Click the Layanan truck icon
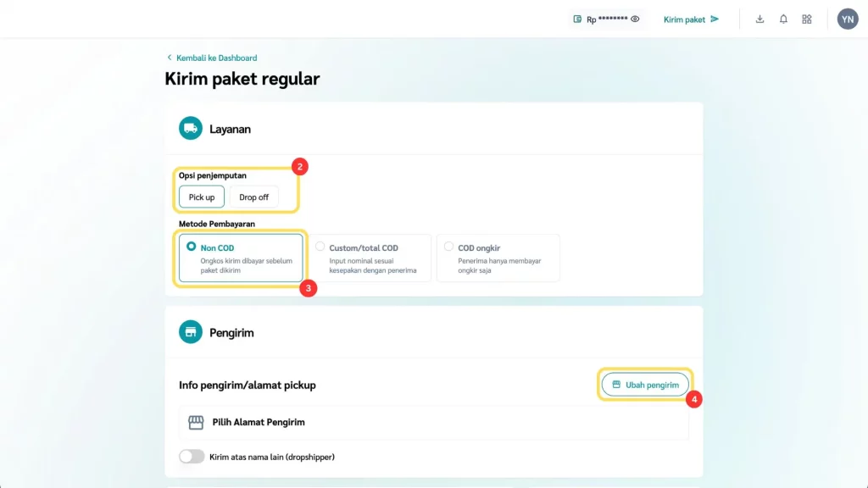This screenshot has width=868, height=488. click(191, 129)
